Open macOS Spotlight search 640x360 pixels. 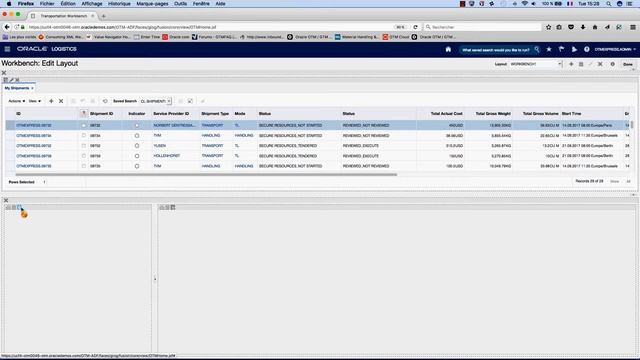click(609, 4)
